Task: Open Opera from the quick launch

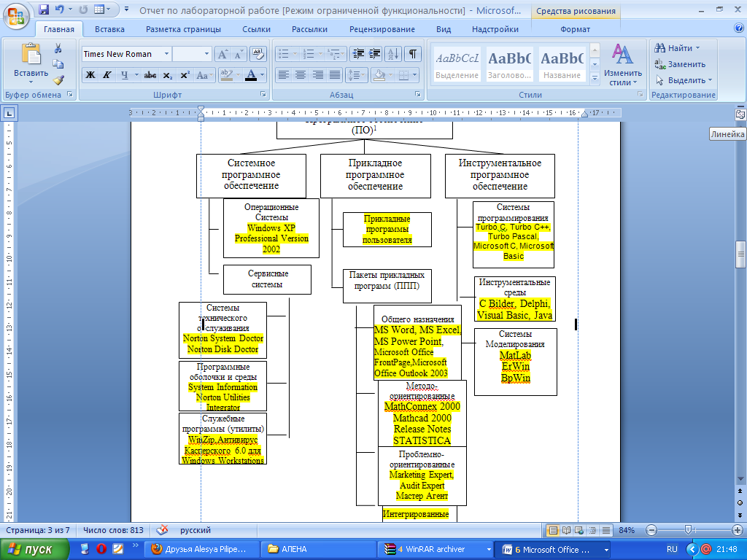Action: 101,549
